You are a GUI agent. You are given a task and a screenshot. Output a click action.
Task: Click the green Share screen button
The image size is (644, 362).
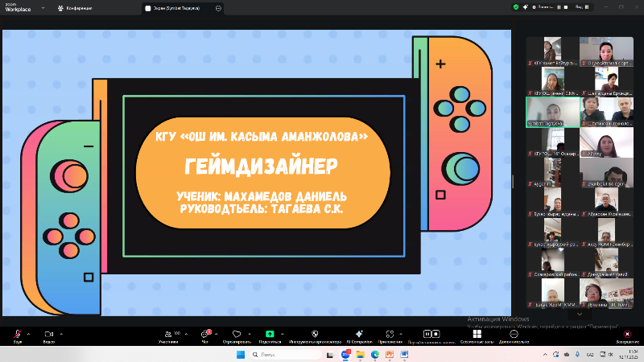pos(270,334)
